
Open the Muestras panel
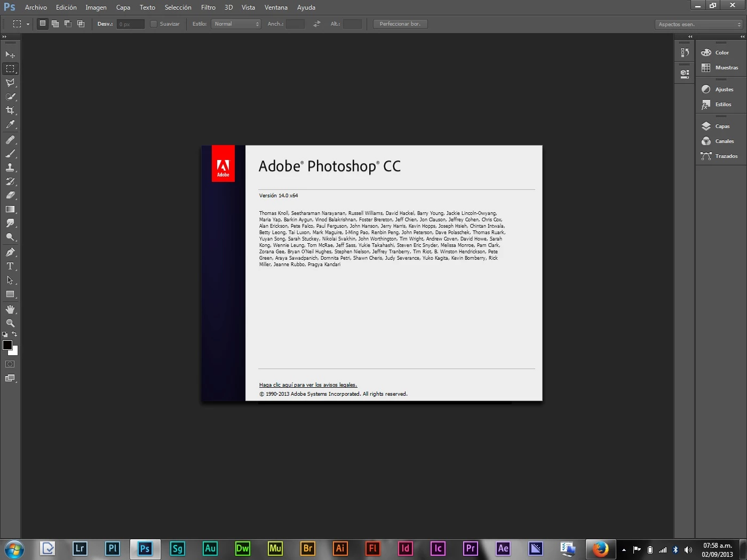click(x=720, y=68)
